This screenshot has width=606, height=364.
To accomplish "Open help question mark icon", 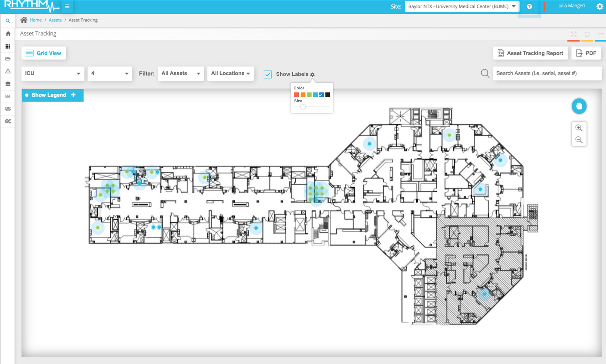I will (529, 7).
